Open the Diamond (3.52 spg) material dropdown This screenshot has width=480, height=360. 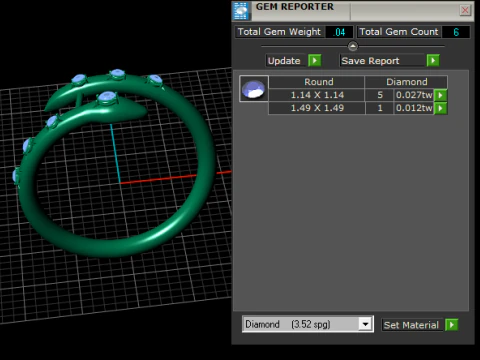click(x=365, y=324)
